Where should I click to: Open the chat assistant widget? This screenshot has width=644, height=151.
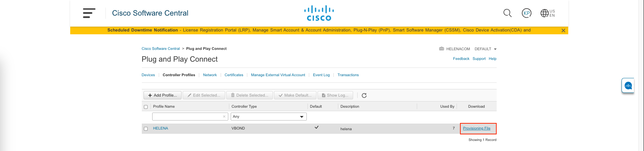point(628,86)
